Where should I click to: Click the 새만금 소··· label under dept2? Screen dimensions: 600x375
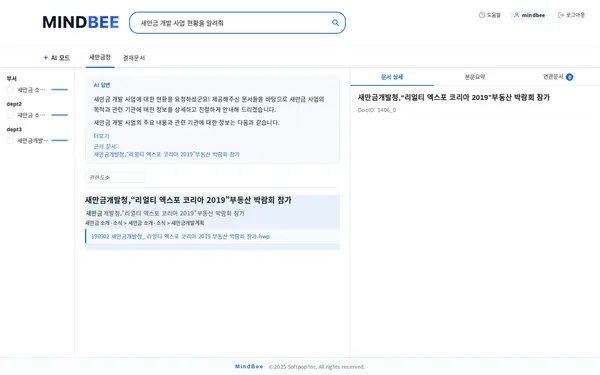pyautogui.click(x=31, y=115)
